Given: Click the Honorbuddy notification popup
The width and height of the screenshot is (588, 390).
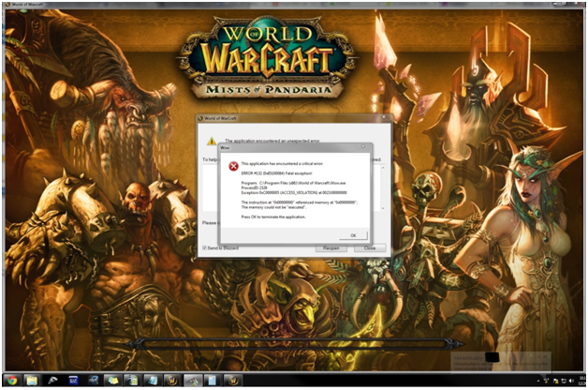Looking at the screenshot, I should click(501, 361).
